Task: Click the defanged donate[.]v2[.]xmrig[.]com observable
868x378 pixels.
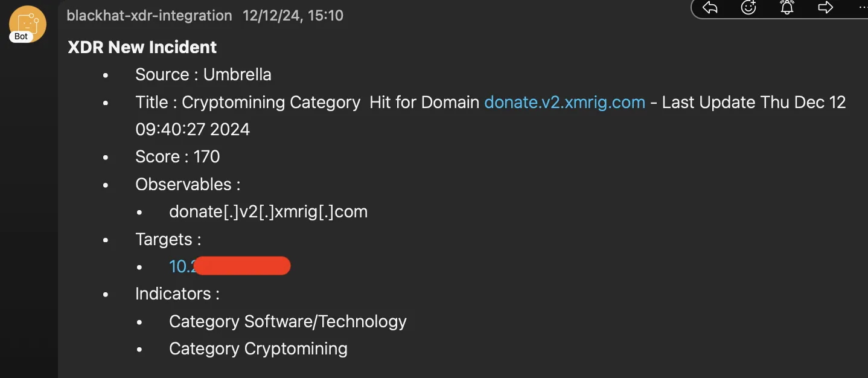Action: pos(268,212)
